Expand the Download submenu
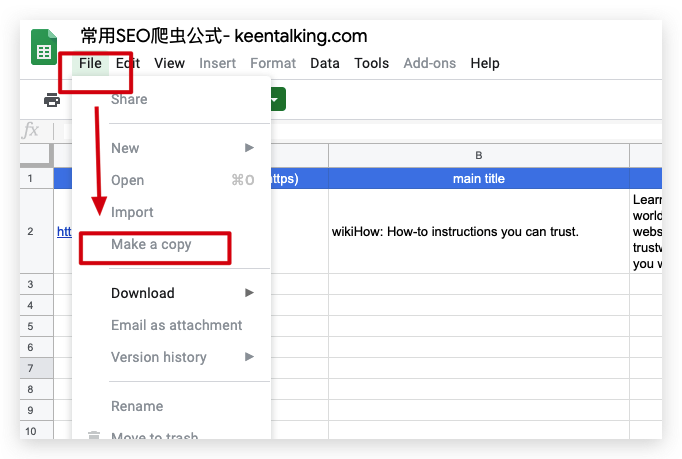 (x=249, y=293)
